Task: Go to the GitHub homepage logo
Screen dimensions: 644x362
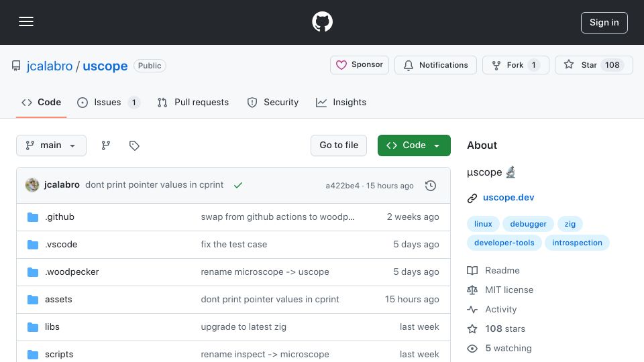Action: point(322,21)
